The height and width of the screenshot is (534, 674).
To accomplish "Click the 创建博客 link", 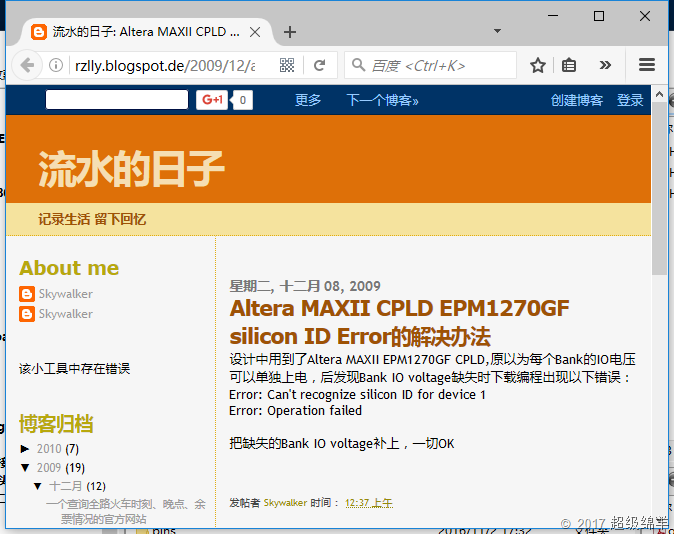I will tap(577, 100).
